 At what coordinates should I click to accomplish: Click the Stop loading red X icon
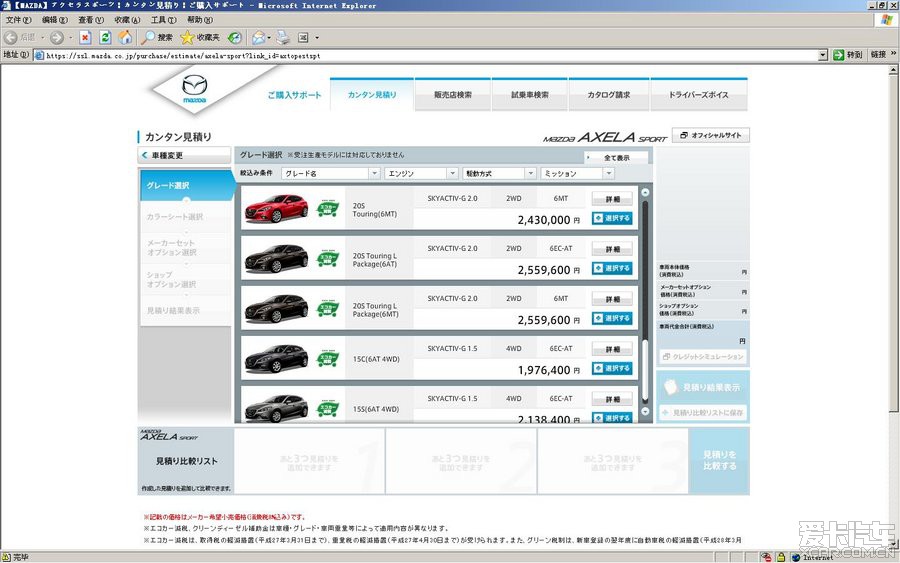(85, 38)
